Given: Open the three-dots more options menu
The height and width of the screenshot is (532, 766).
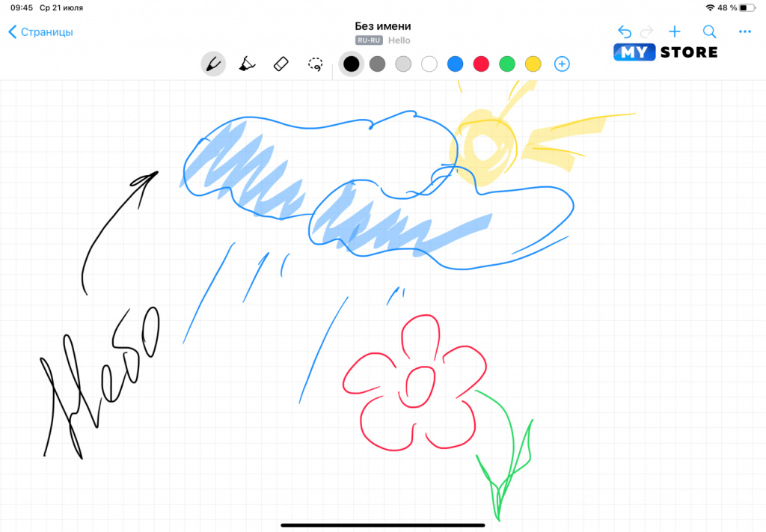Looking at the screenshot, I should (744, 31).
